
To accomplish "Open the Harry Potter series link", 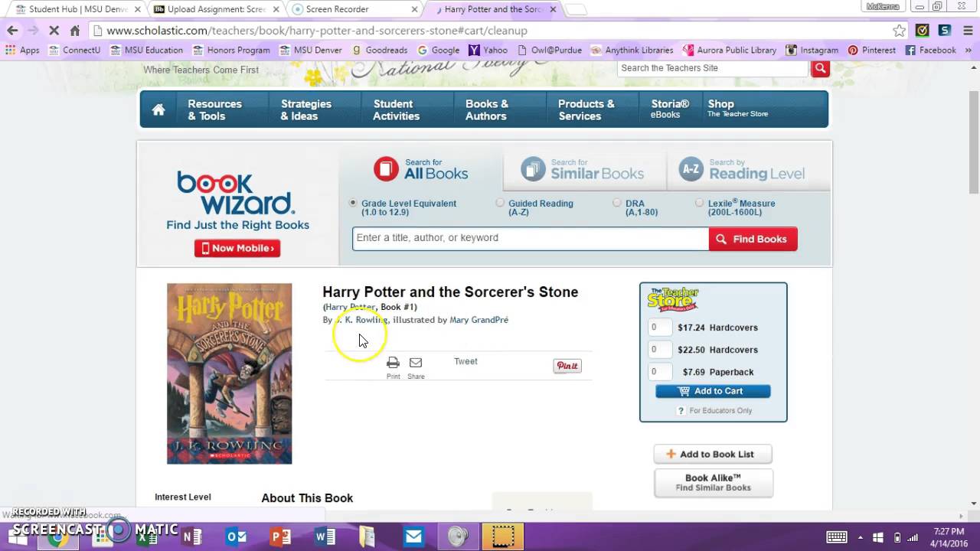I will point(350,307).
